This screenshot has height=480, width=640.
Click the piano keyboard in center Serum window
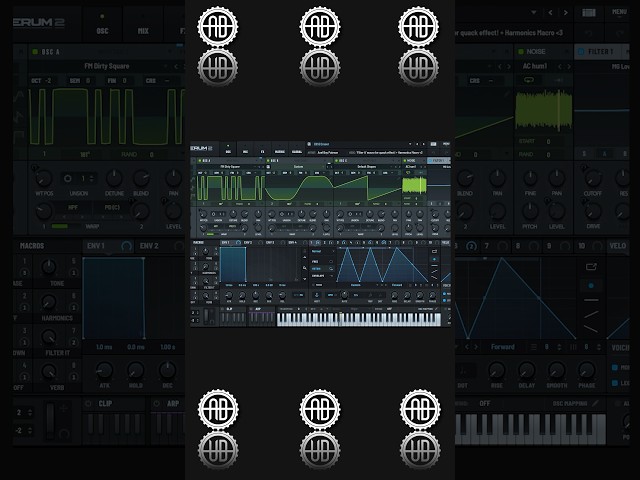[x=359, y=319]
